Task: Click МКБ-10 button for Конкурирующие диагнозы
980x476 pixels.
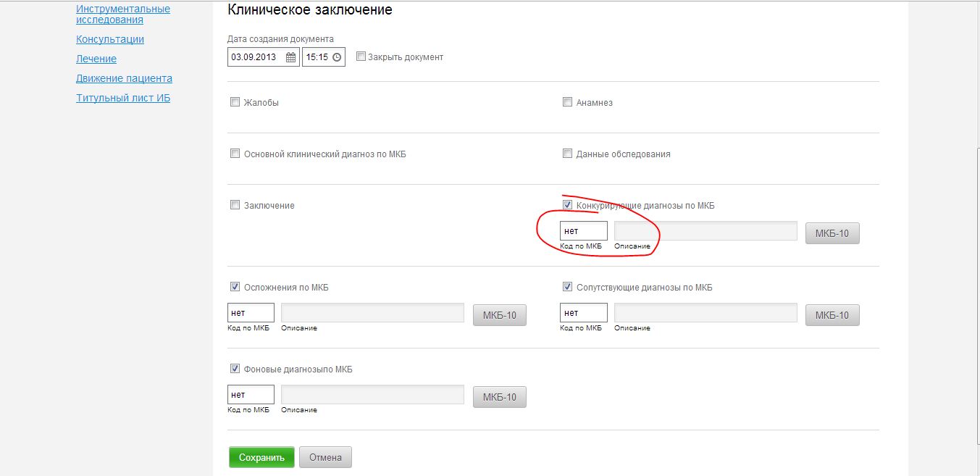Action: (x=832, y=233)
